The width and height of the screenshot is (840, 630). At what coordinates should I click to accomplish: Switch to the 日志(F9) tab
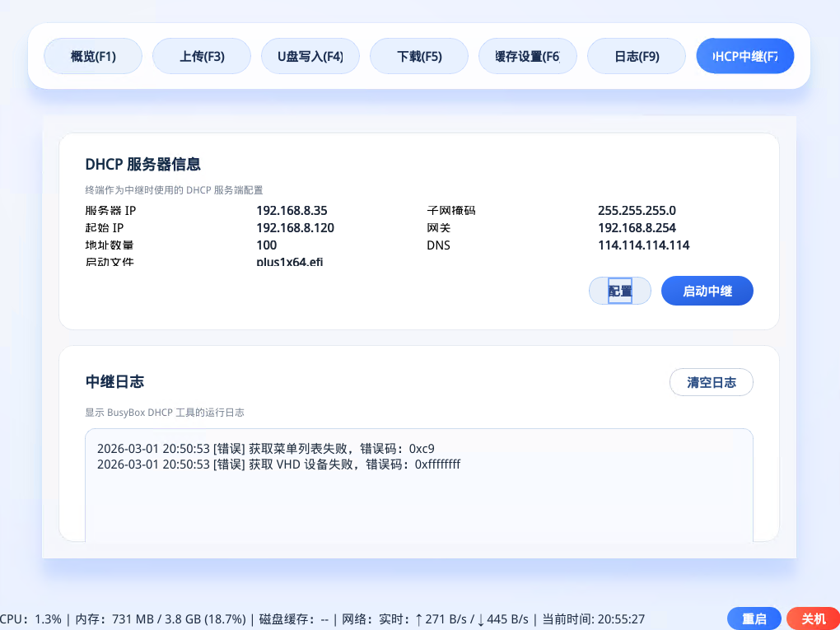(x=637, y=57)
